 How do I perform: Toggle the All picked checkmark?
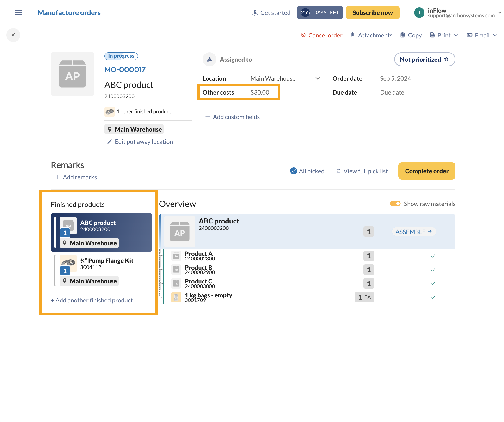click(x=294, y=171)
